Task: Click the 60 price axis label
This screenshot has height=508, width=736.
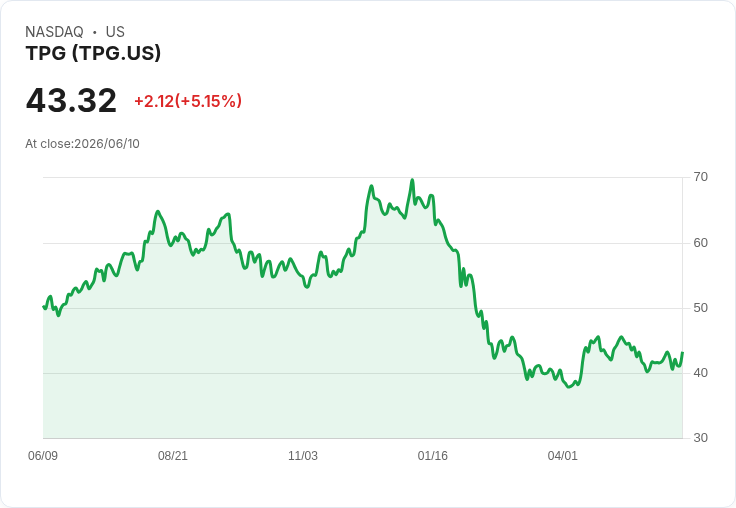Action: [700, 243]
